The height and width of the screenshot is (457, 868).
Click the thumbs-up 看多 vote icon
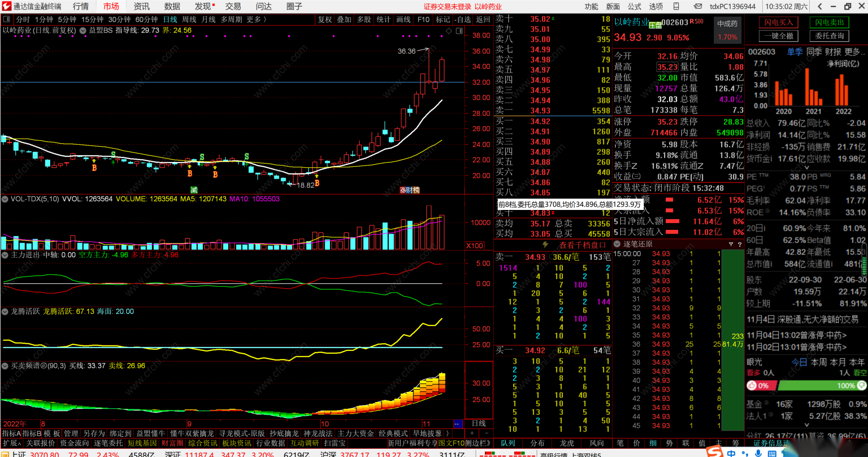(752, 386)
